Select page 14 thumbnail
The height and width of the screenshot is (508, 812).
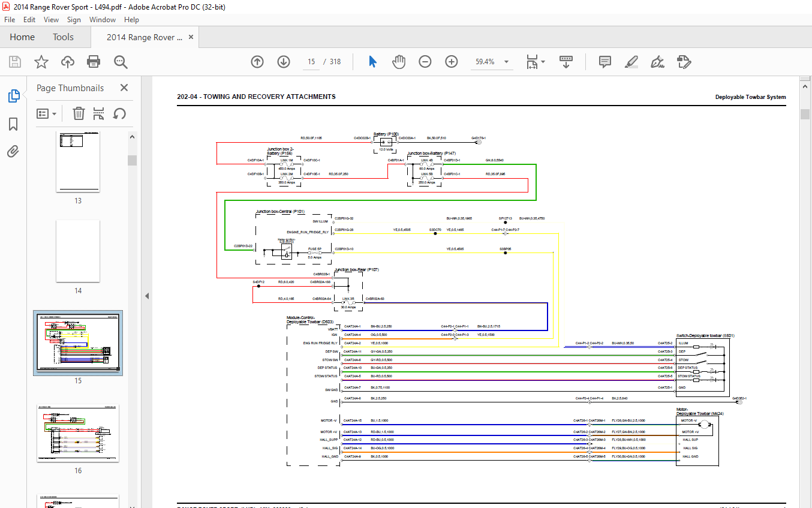(78, 251)
